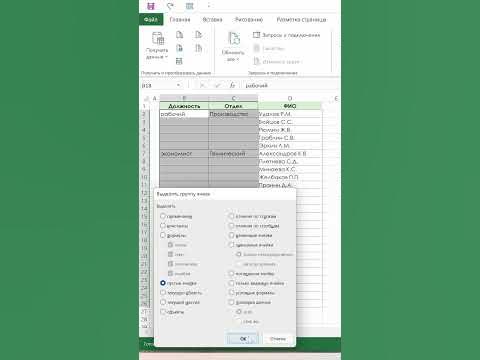The height and width of the screenshot is (360, 480).
Task: Click the From Text/CSV file icon
Action: (179, 35)
